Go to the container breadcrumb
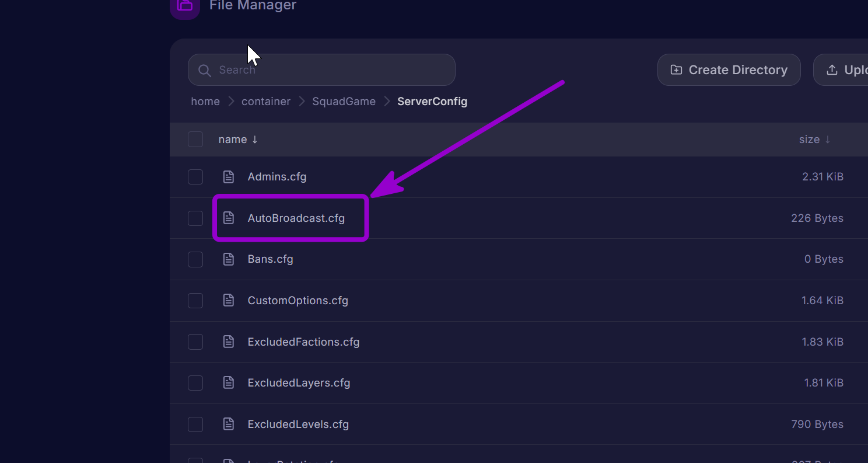The width and height of the screenshot is (868, 463). point(266,102)
